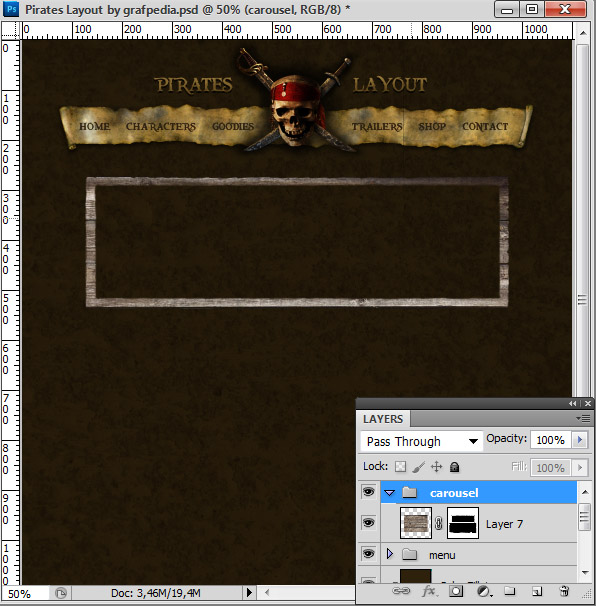The height and width of the screenshot is (606, 596).
Task: Click the Layer 7 mask thumbnail
Action: click(463, 523)
